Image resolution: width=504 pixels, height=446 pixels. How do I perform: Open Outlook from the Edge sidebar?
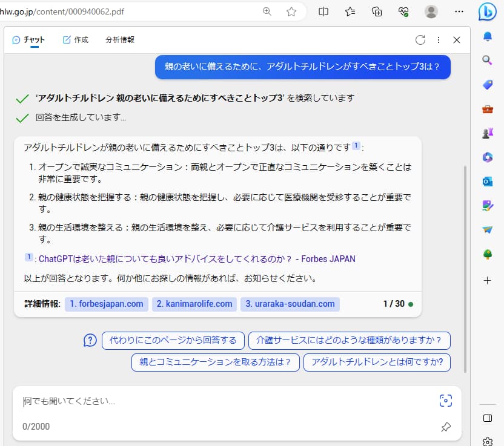click(x=487, y=182)
